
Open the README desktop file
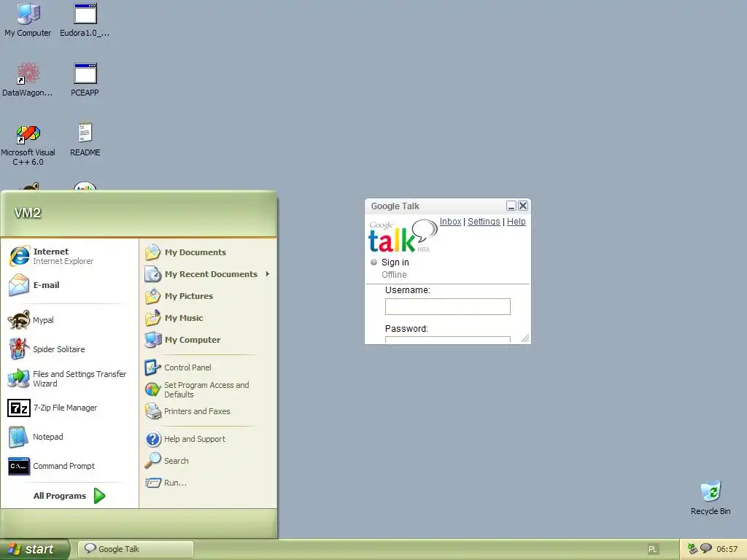coord(85,139)
